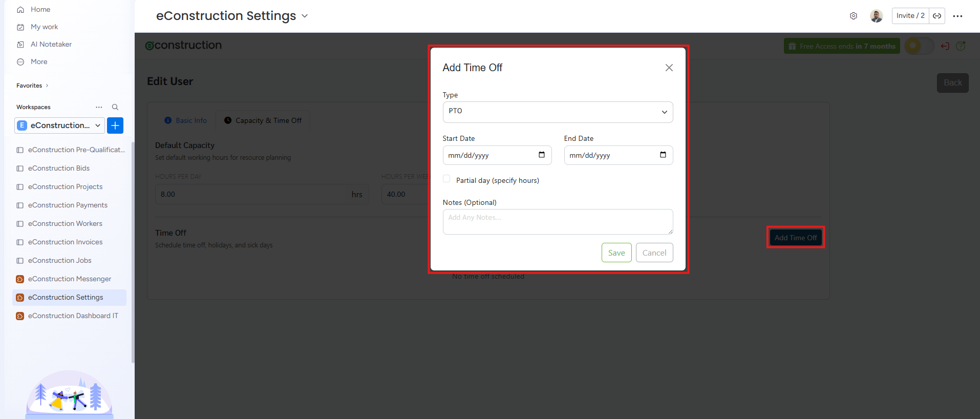980x419 pixels.
Task: Expand the eConstruction workspace selector
Action: point(60,125)
